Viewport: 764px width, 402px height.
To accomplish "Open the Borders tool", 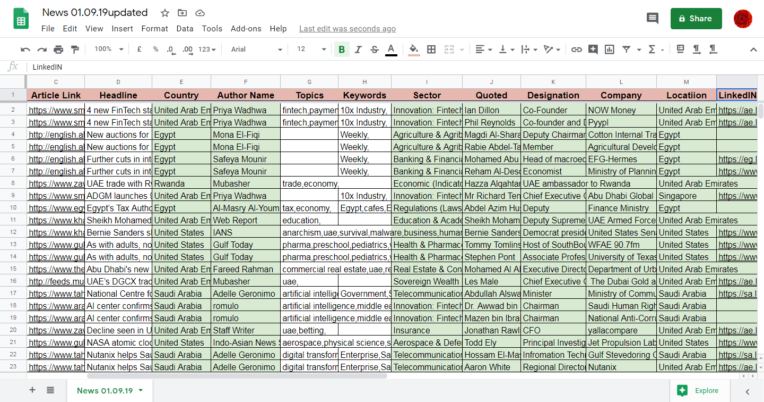I will [431, 49].
